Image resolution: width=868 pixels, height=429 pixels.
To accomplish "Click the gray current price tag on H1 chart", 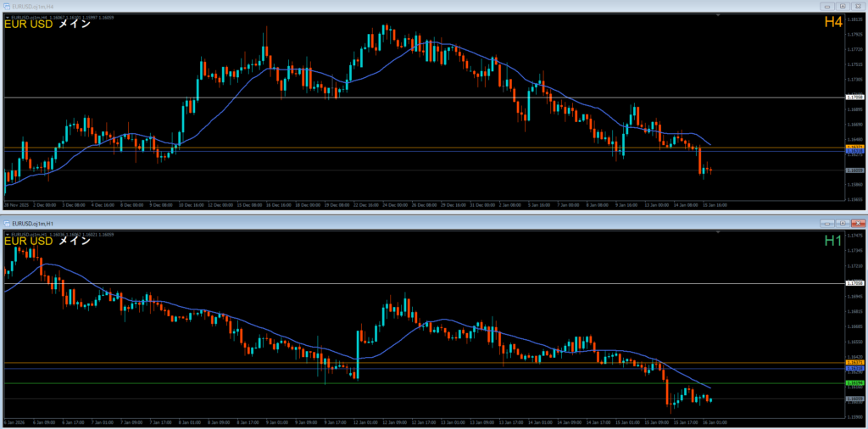I will 854,398.
